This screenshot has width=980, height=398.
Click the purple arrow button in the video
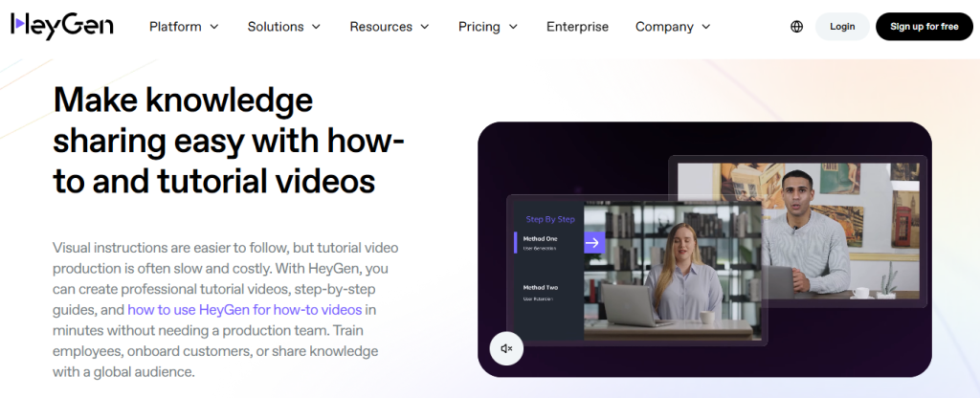(x=594, y=242)
